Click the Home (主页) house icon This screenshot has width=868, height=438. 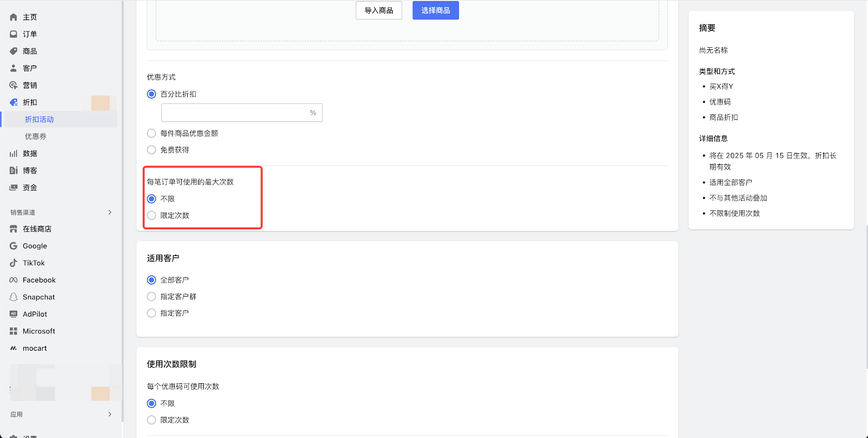(x=14, y=17)
